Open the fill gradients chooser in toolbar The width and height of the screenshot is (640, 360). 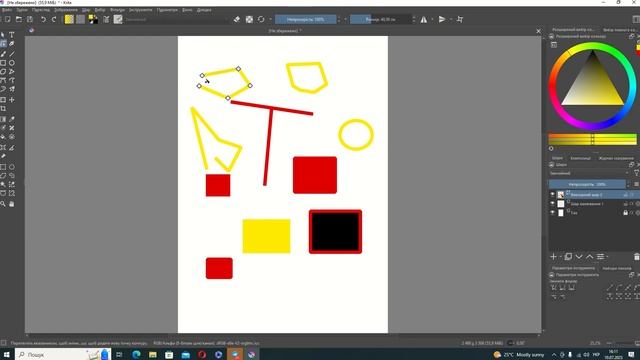pyautogui.click(x=69, y=19)
